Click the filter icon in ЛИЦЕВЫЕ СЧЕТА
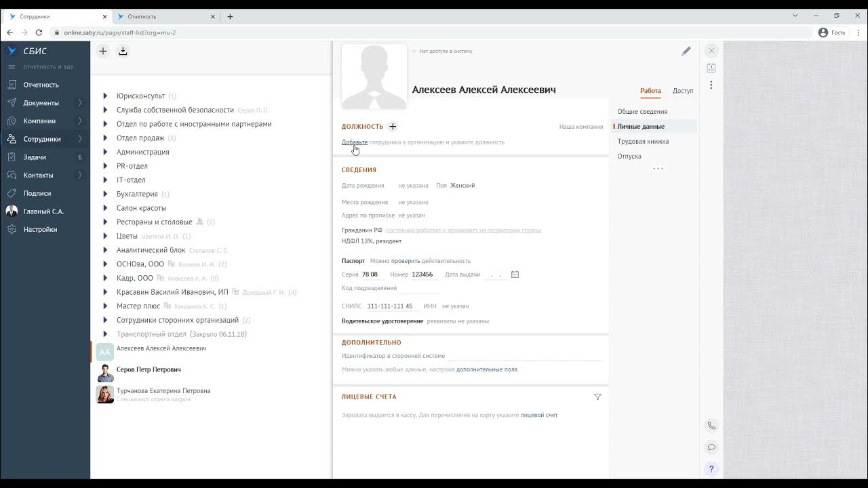The width and height of the screenshot is (868, 488). point(597,397)
